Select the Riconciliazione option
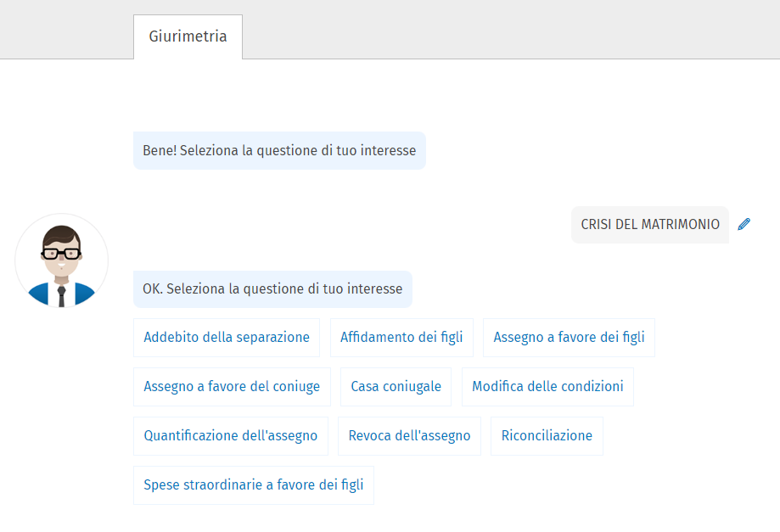The width and height of the screenshot is (780, 532). 547,436
